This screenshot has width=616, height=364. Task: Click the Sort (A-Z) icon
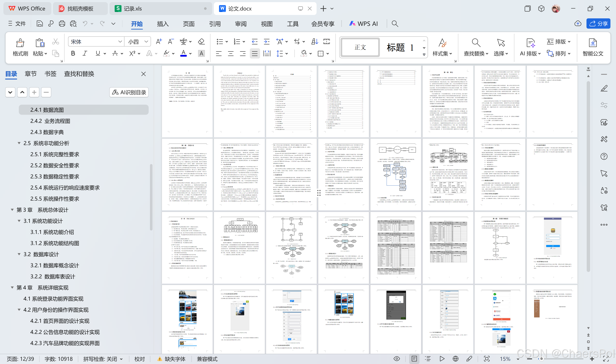pos(314,41)
